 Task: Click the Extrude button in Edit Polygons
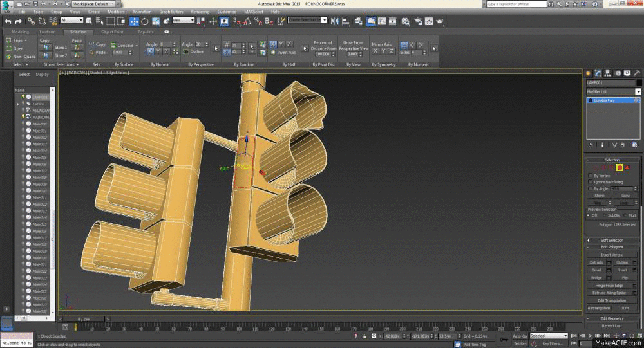pyautogui.click(x=596, y=262)
